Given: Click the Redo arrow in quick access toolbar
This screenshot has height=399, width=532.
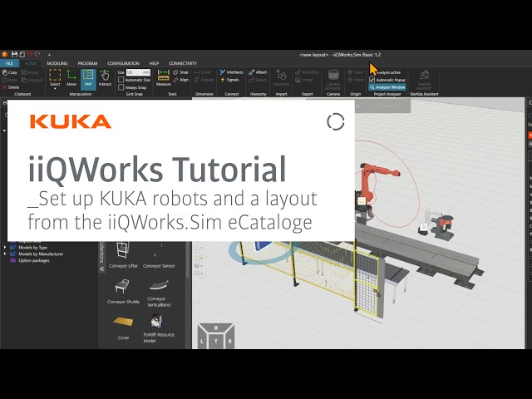Looking at the screenshot, I should point(37,54).
